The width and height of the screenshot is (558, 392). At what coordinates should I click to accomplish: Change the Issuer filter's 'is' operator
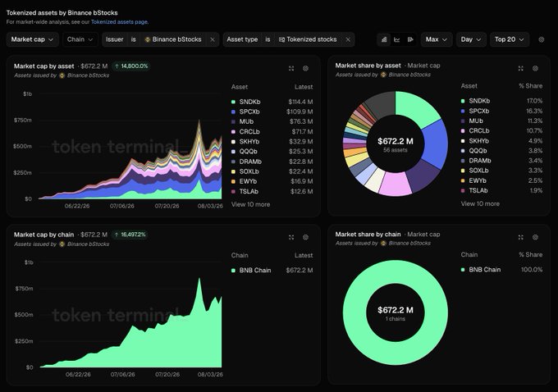tap(134, 39)
